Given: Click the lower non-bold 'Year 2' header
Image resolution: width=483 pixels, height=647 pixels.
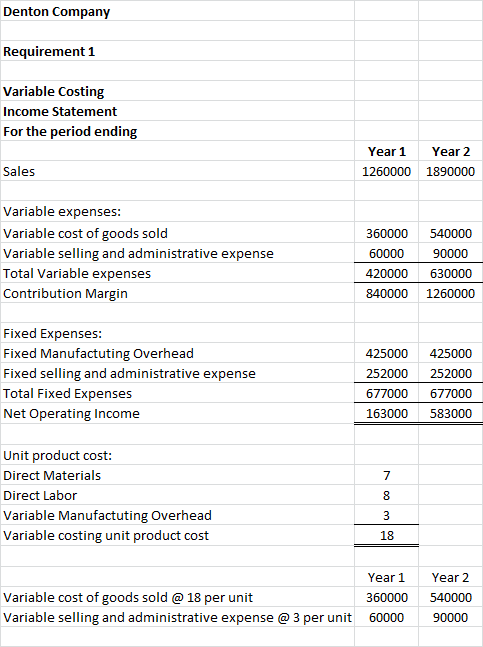Looking at the screenshot, I should pyautogui.click(x=450, y=577).
